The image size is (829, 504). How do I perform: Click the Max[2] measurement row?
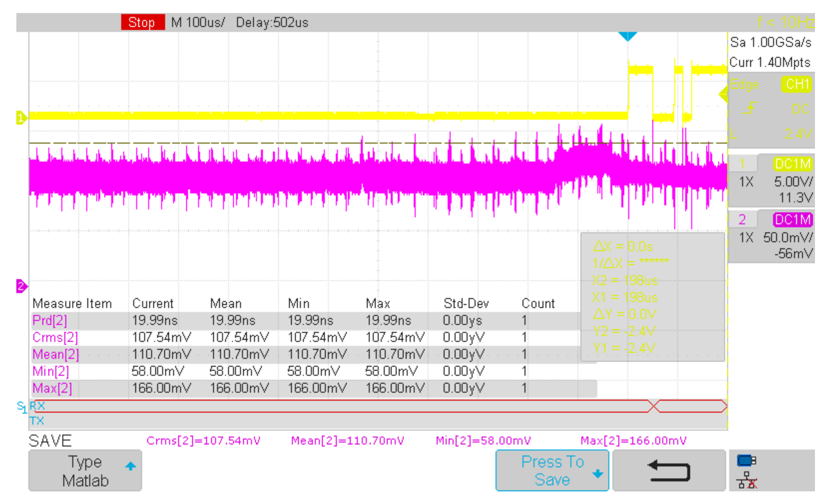click(52, 388)
